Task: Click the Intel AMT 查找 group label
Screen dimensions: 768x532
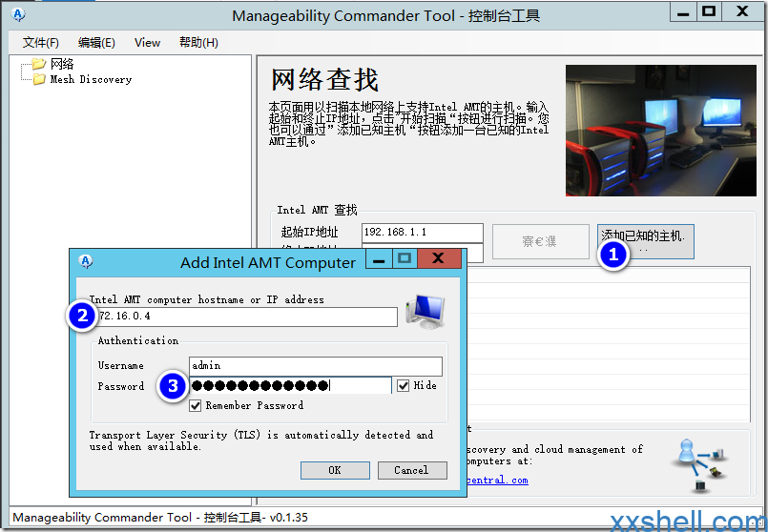Action: coord(317,210)
